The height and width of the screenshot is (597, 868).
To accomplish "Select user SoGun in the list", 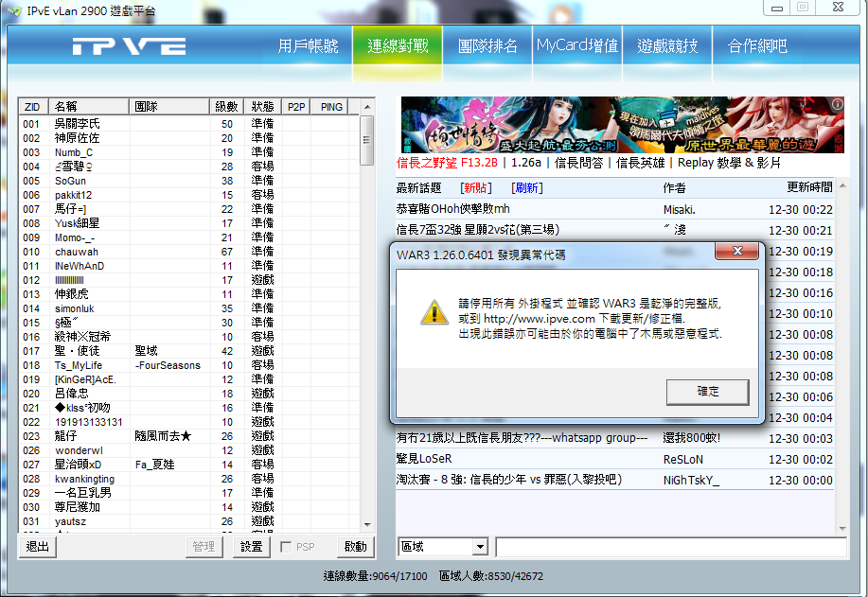I will pyautogui.click(x=188, y=181).
